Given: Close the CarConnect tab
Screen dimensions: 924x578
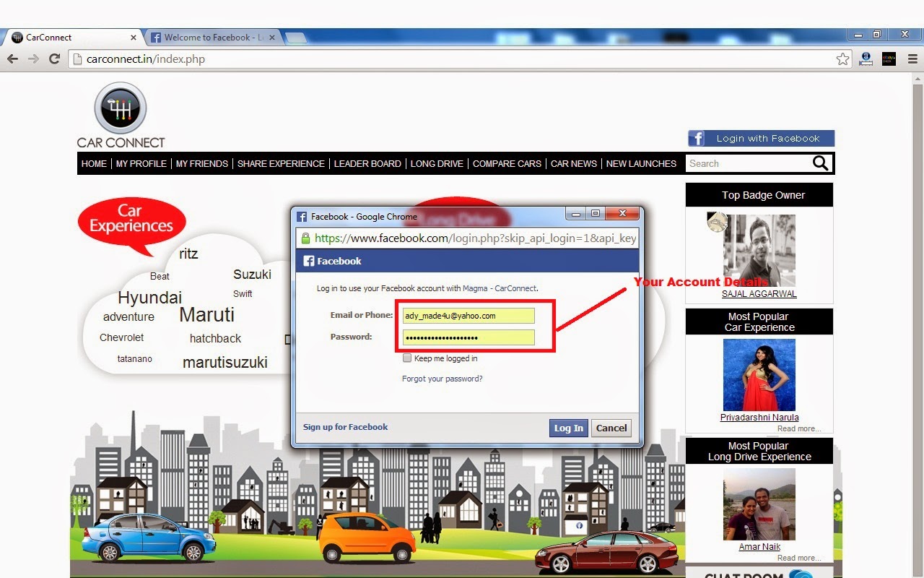Looking at the screenshot, I should [134, 38].
